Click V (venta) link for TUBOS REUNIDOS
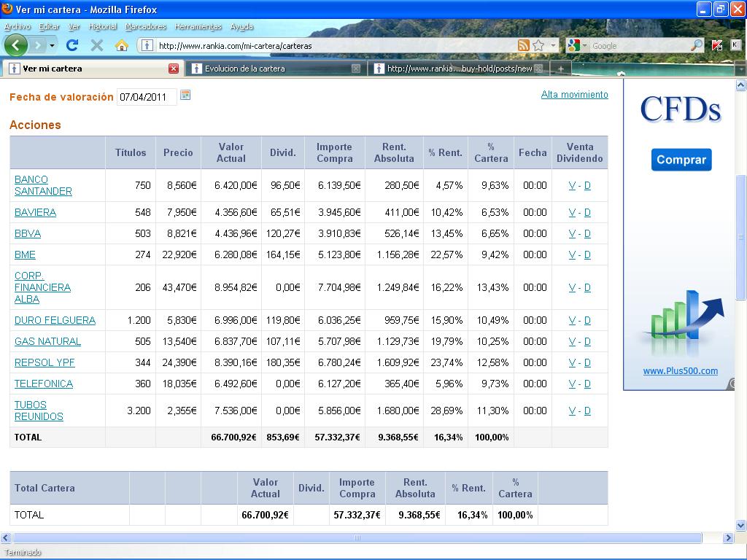Image resolution: width=747 pixels, height=560 pixels. click(x=572, y=411)
